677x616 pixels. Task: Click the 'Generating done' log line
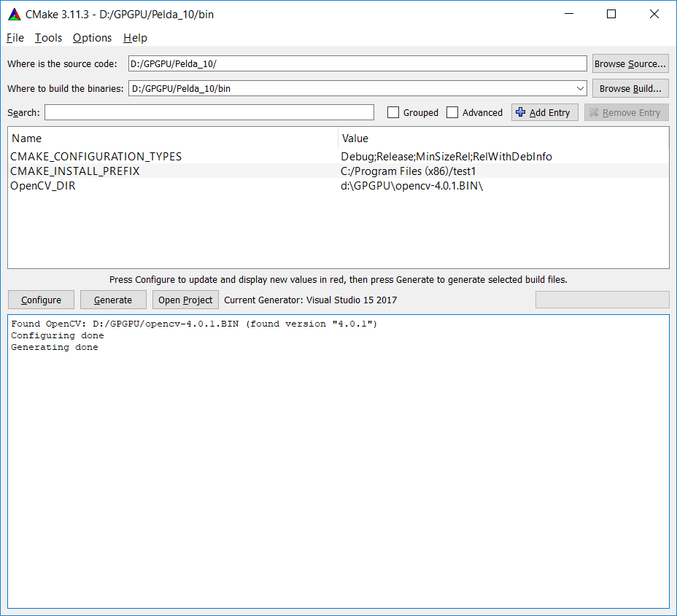pos(55,347)
